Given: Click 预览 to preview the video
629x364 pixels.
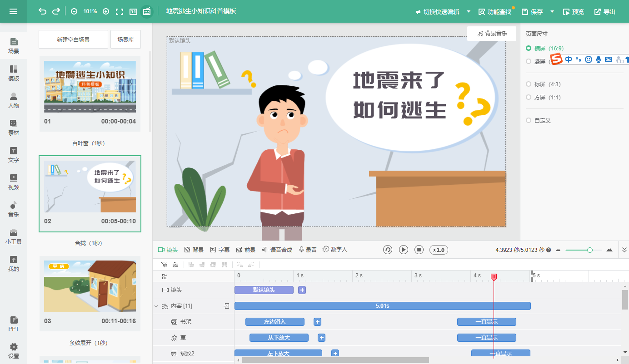Looking at the screenshot, I should [574, 12].
